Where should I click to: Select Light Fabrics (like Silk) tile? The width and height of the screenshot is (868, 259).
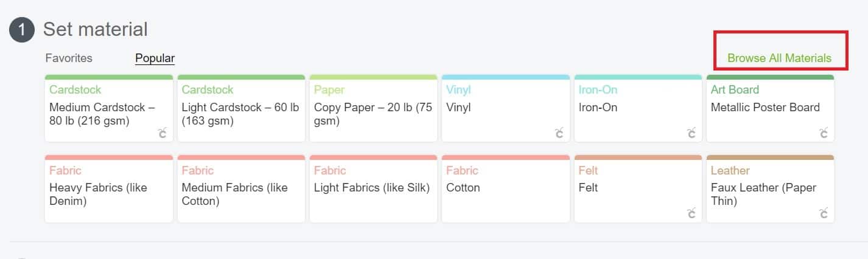[373, 188]
